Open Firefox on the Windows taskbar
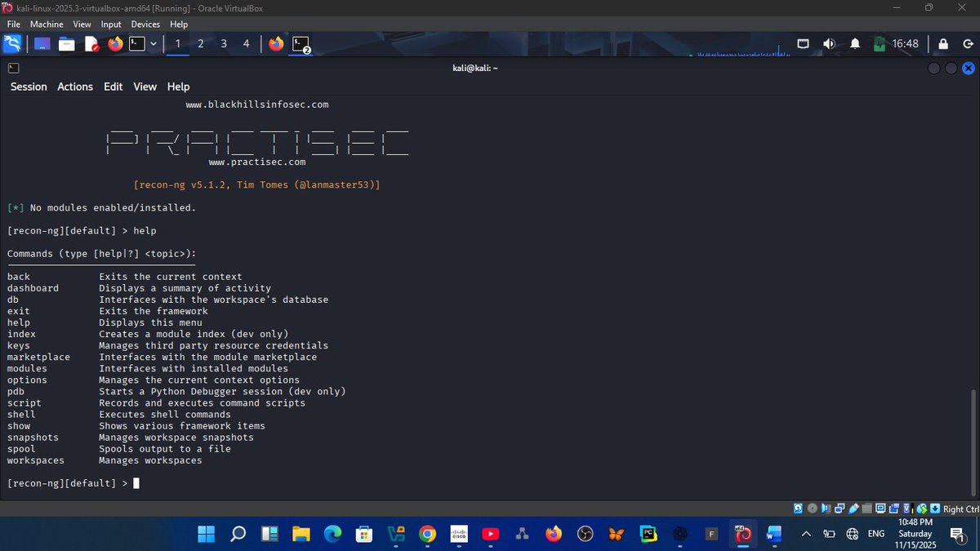This screenshot has height=551, width=980. coord(554,534)
